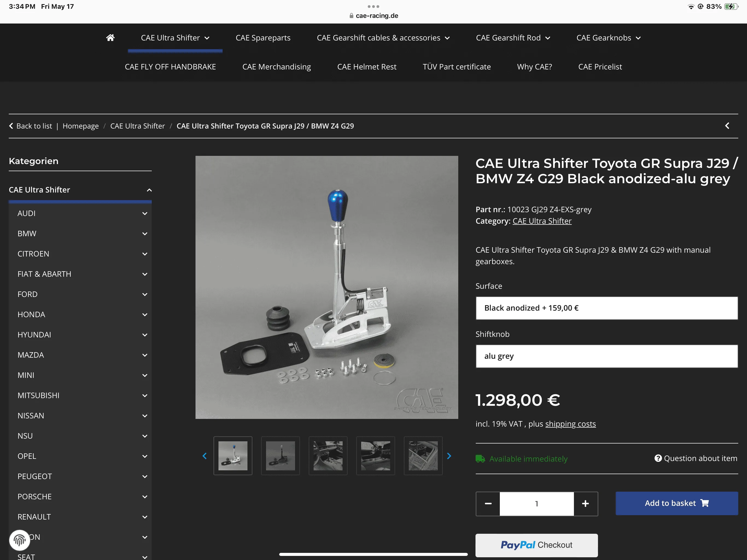Open Why CAE? page

click(534, 67)
